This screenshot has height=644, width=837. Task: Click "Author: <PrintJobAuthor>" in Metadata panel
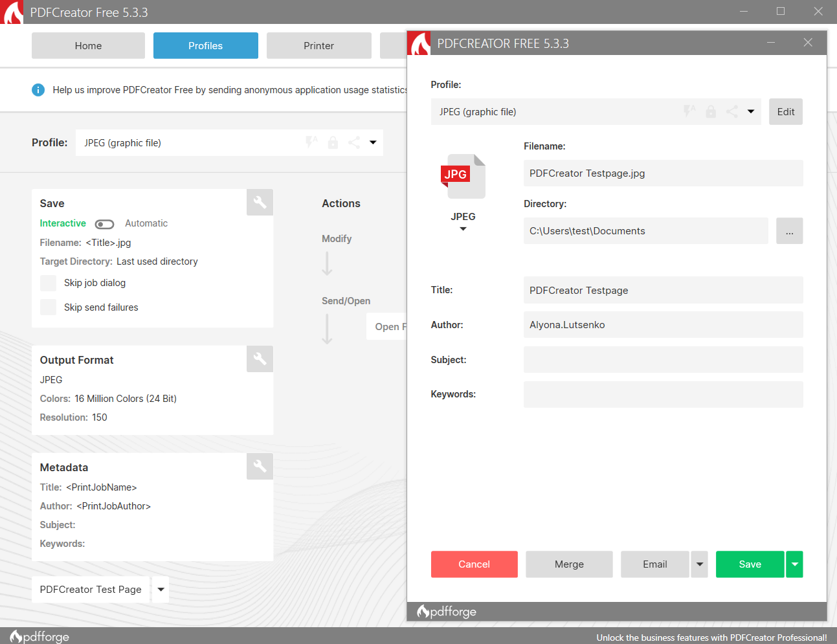pos(95,506)
